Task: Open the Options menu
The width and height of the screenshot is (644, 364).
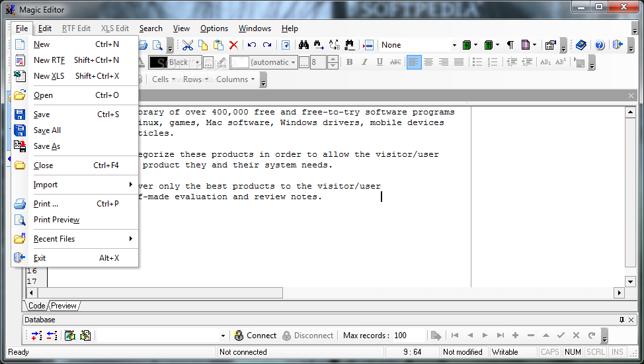Action: (214, 28)
